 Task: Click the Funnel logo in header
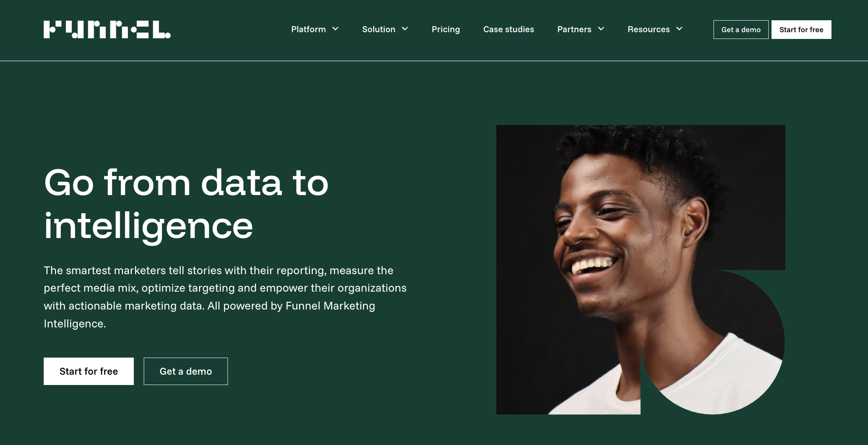[107, 29]
